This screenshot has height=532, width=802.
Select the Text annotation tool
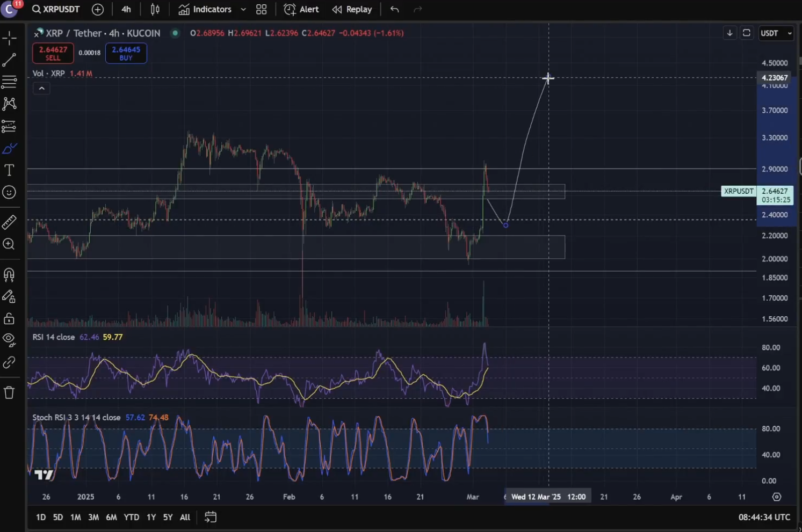[9, 170]
